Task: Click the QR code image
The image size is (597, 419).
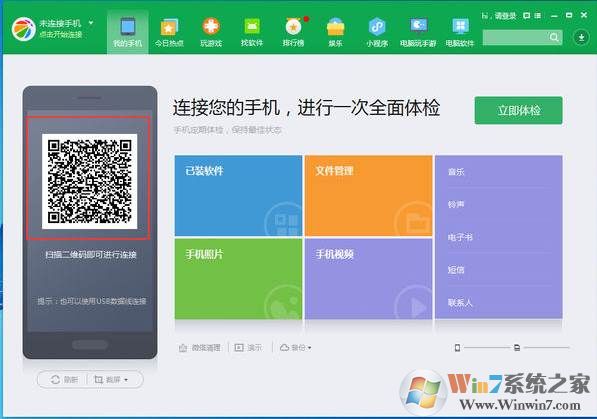Action: [89, 181]
